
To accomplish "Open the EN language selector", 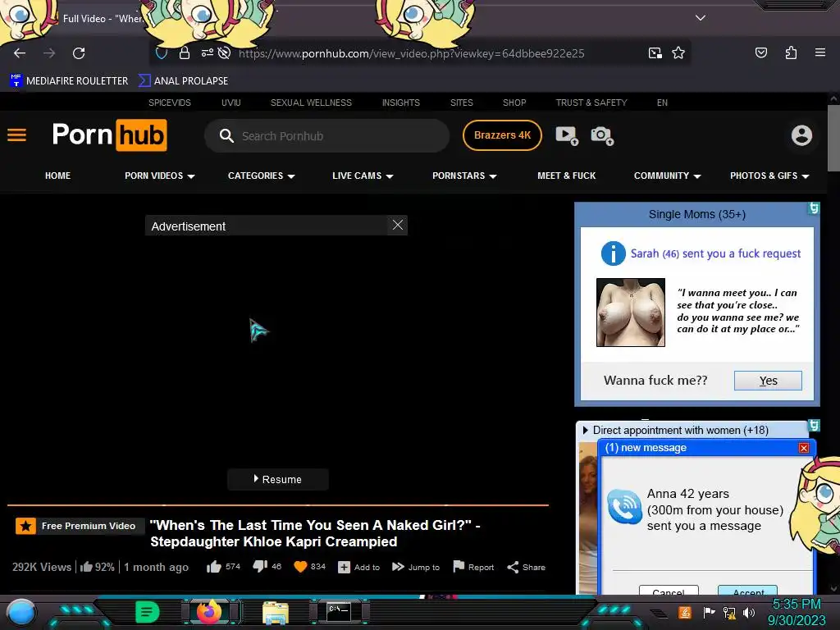I will (662, 103).
